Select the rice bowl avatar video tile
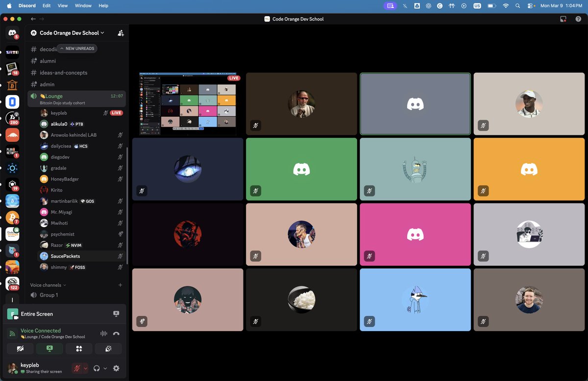The image size is (588, 381). pos(301,300)
